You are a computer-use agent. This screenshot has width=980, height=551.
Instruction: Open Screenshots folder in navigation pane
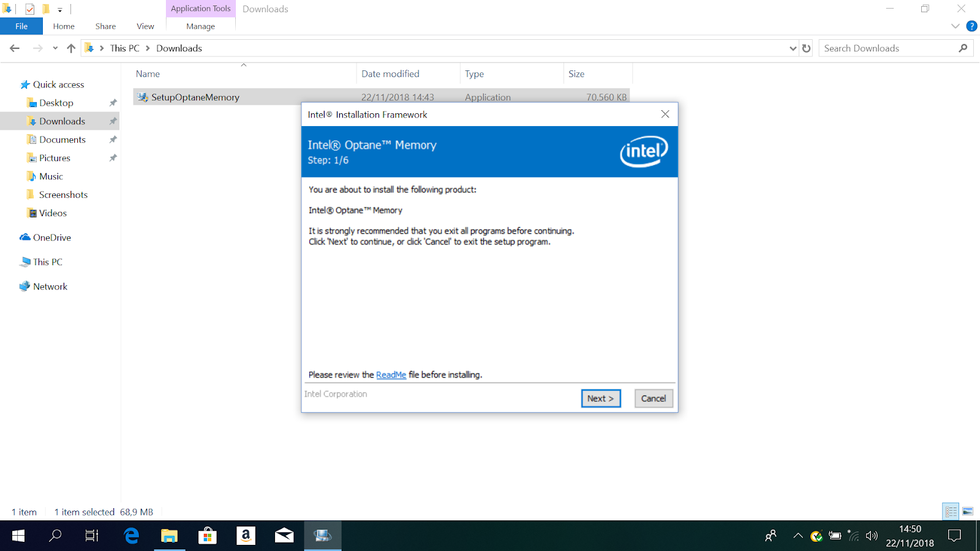click(x=63, y=195)
